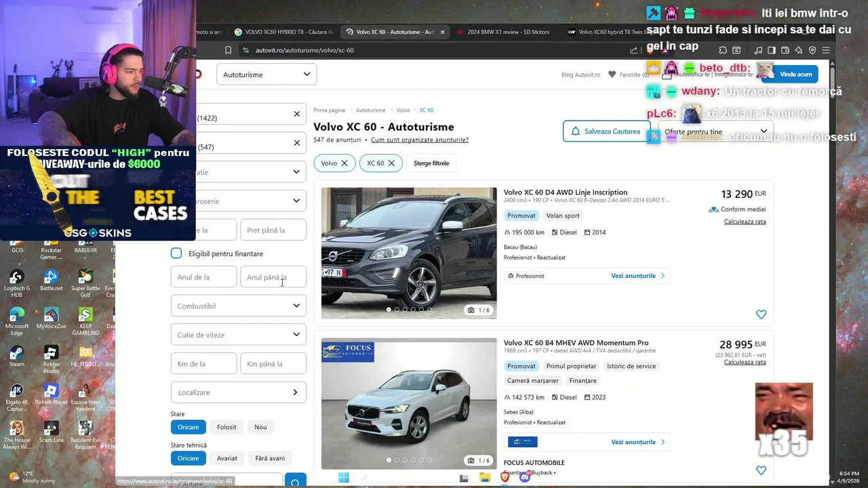Viewport: 868px width, 488px height.
Task: Click Calculeaza rata under 13 290 EUR
Action: 745,222
